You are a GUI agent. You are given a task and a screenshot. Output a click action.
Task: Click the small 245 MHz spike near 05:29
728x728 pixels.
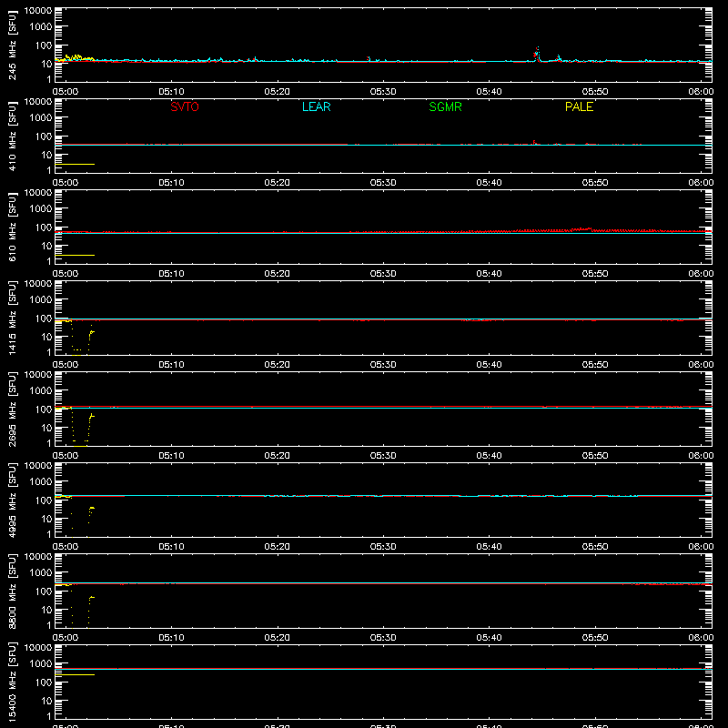[x=369, y=59]
